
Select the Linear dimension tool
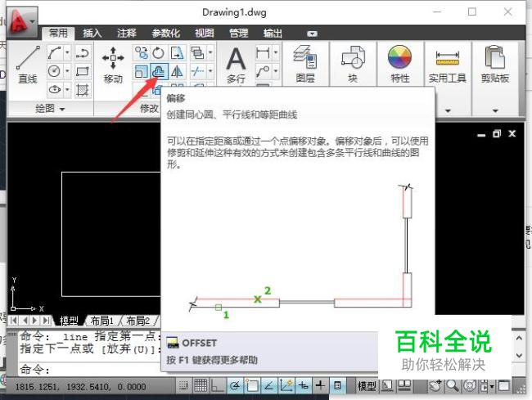(264, 53)
